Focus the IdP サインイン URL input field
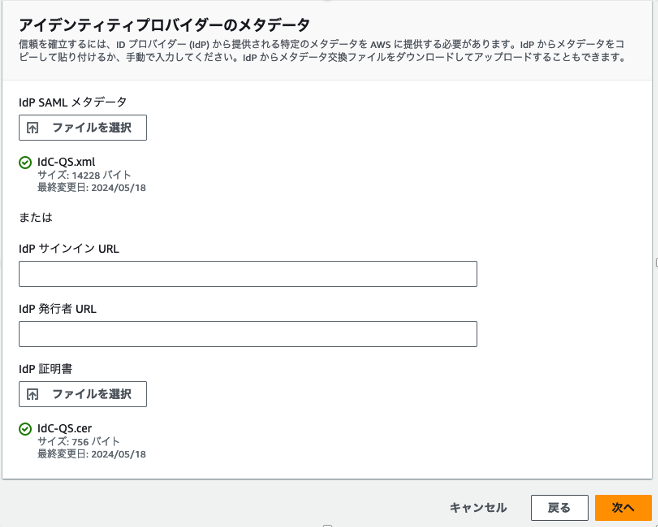658x527 pixels. (x=248, y=274)
